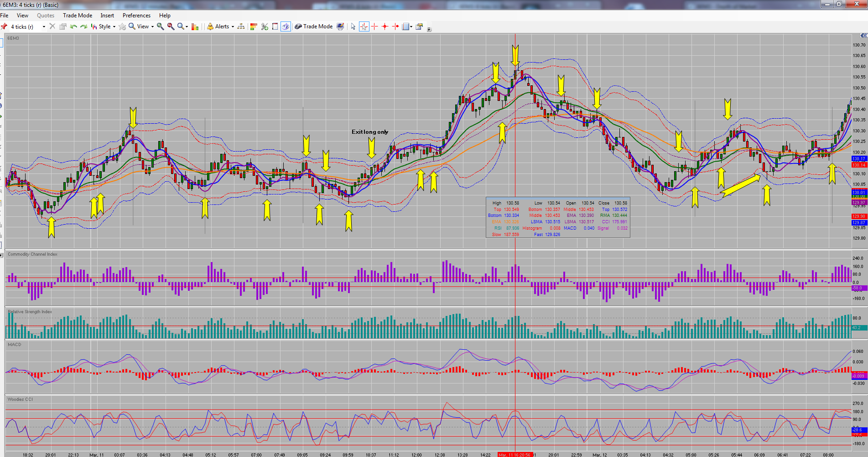
Task: Click the green redo arrow
Action: pyautogui.click(x=84, y=26)
